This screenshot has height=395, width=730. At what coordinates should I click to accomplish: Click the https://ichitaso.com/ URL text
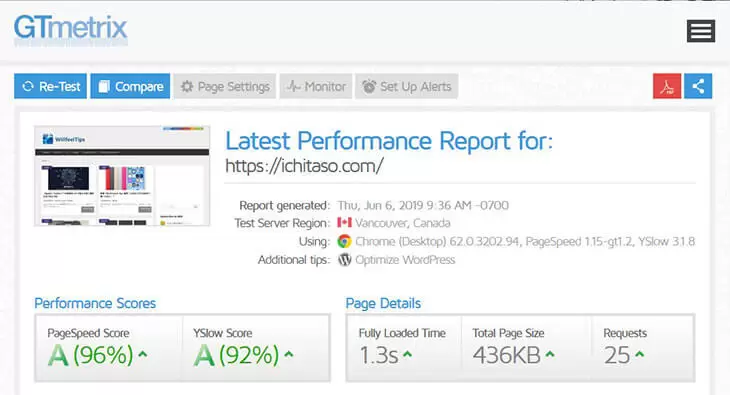pyautogui.click(x=304, y=166)
